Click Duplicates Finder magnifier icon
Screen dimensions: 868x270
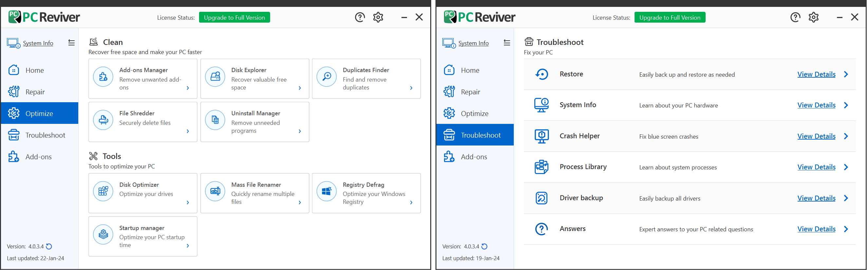(x=326, y=77)
